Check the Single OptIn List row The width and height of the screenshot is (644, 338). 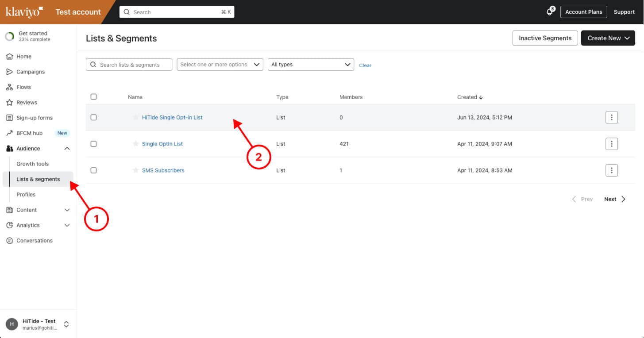[93, 144]
